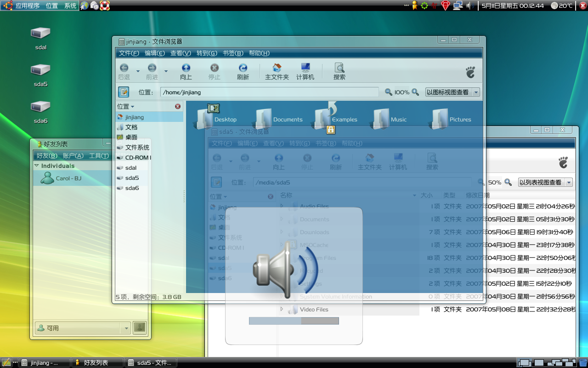Open 位置 sidebar chooser in jinjiang window
This screenshot has width=588, height=368.
125,106
